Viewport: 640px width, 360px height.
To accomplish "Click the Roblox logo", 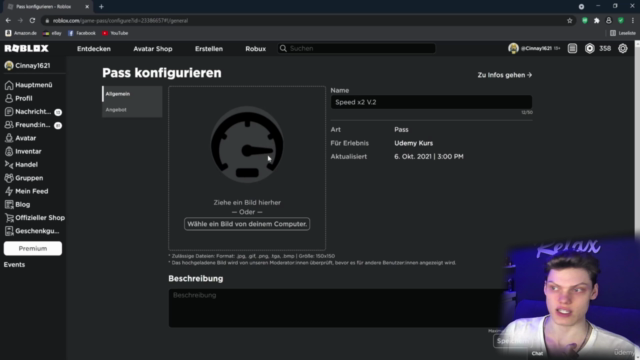I will pyautogui.click(x=27, y=49).
